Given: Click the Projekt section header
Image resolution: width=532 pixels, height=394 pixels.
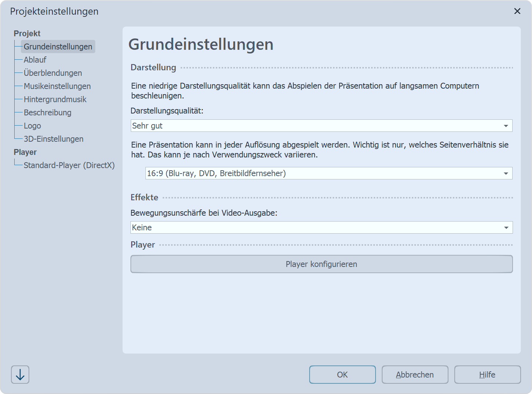Looking at the screenshot, I should click(27, 33).
